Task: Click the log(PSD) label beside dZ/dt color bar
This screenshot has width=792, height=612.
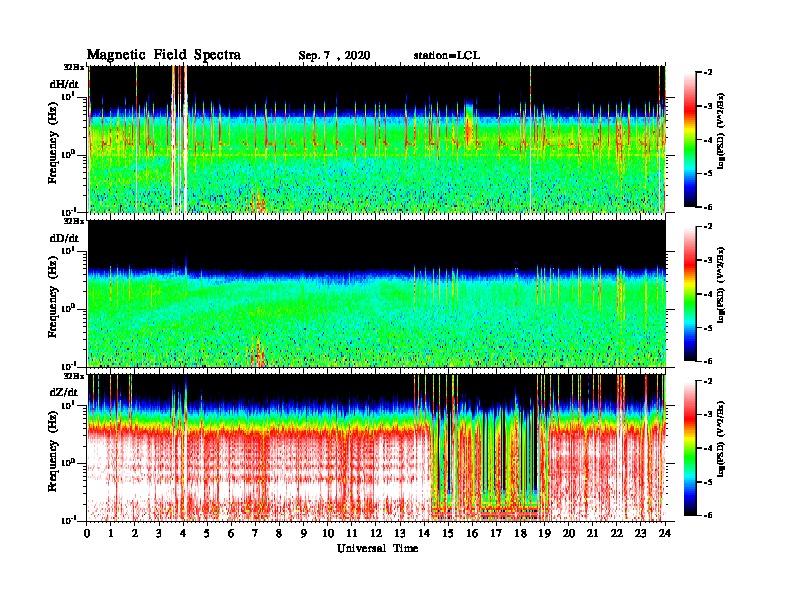Action: coord(721,439)
